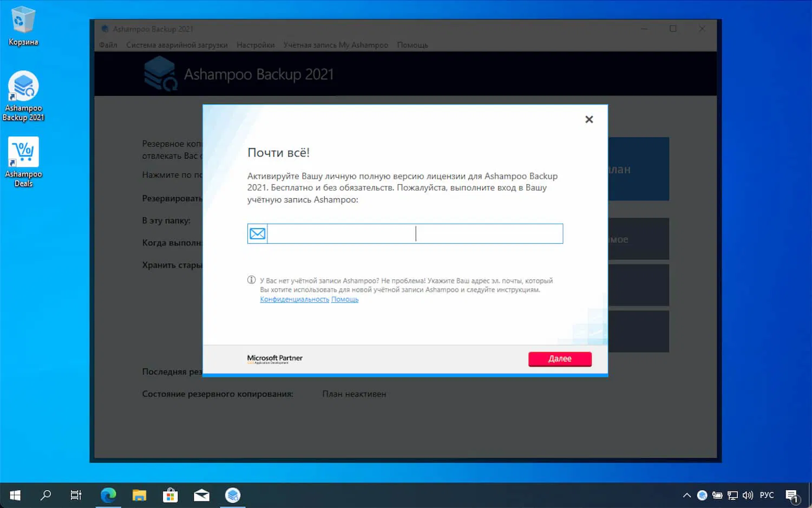Click the Ashampoo Backup taskbar button
Screen dimensions: 812x508
[233, 495]
